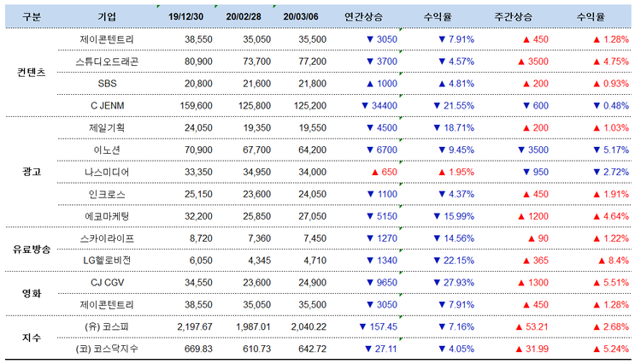Click the 기업 column header
Viewport: 641px width, 364px height.
pyautogui.click(x=107, y=17)
